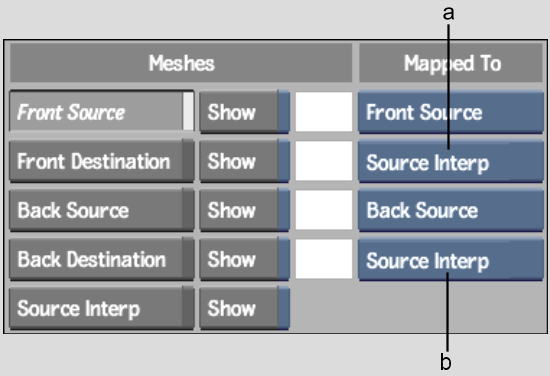Select the Front Source mesh button

pyautogui.click(x=101, y=112)
